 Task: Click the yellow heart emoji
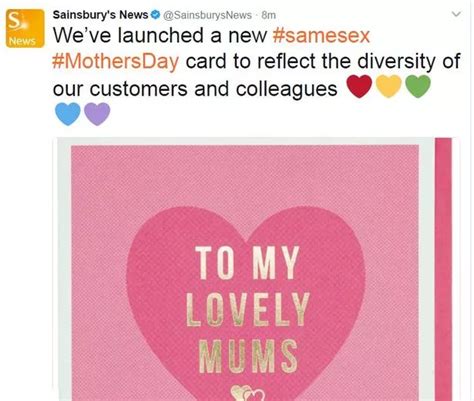(x=389, y=86)
